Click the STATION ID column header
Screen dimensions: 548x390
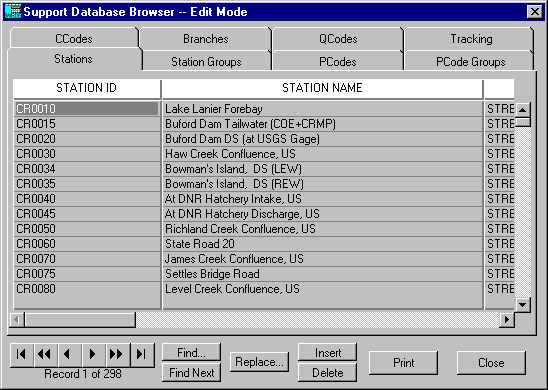(x=87, y=88)
